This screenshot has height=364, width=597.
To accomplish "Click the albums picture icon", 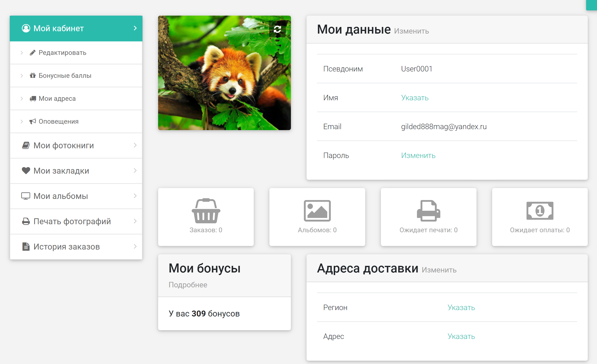I will (317, 211).
